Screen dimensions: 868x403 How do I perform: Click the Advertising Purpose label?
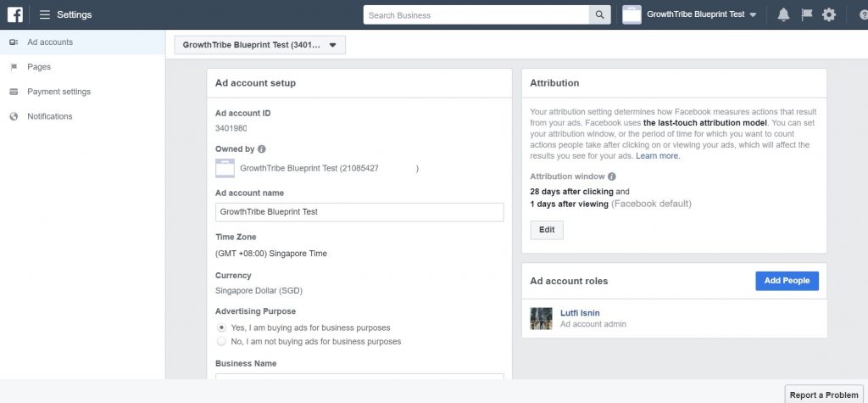pyautogui.click(x=255, y=311)
